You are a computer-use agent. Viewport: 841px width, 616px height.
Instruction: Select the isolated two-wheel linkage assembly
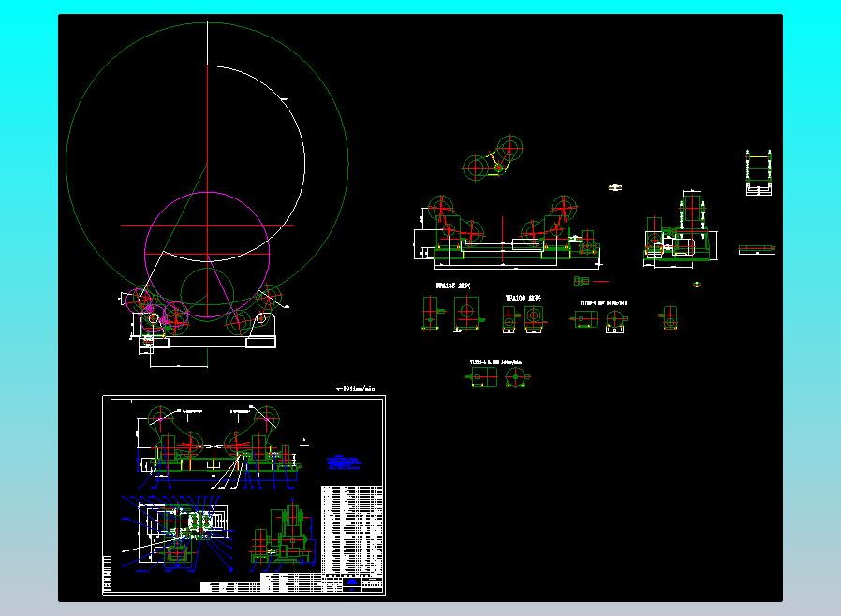[x=493, y=160]
